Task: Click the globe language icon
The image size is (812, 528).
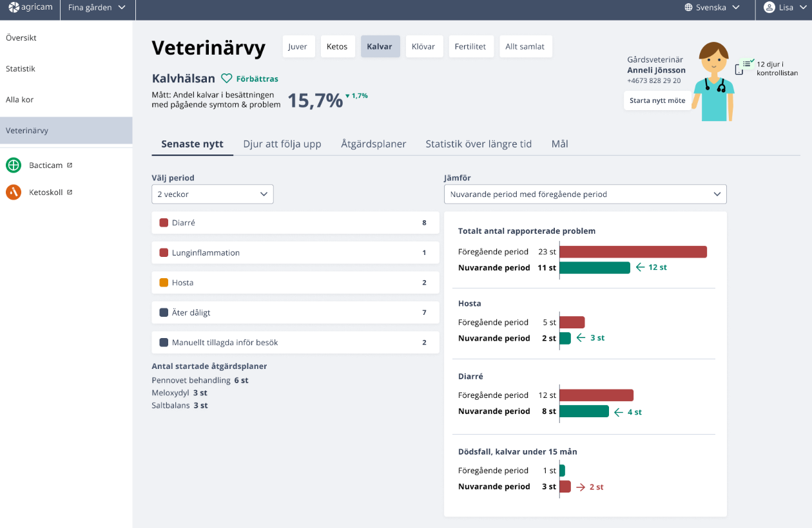Action: click(689, 8)
